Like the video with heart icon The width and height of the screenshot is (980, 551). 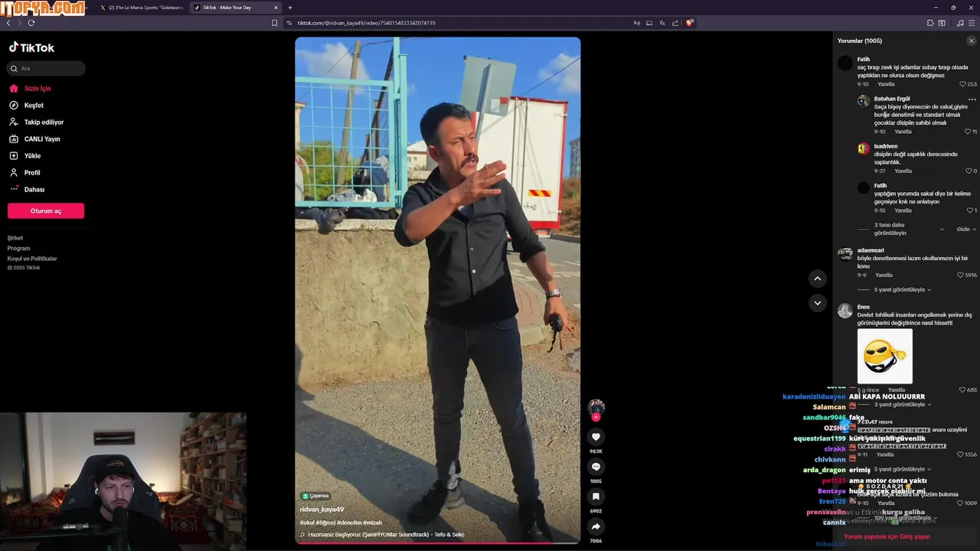pos(596,437)
